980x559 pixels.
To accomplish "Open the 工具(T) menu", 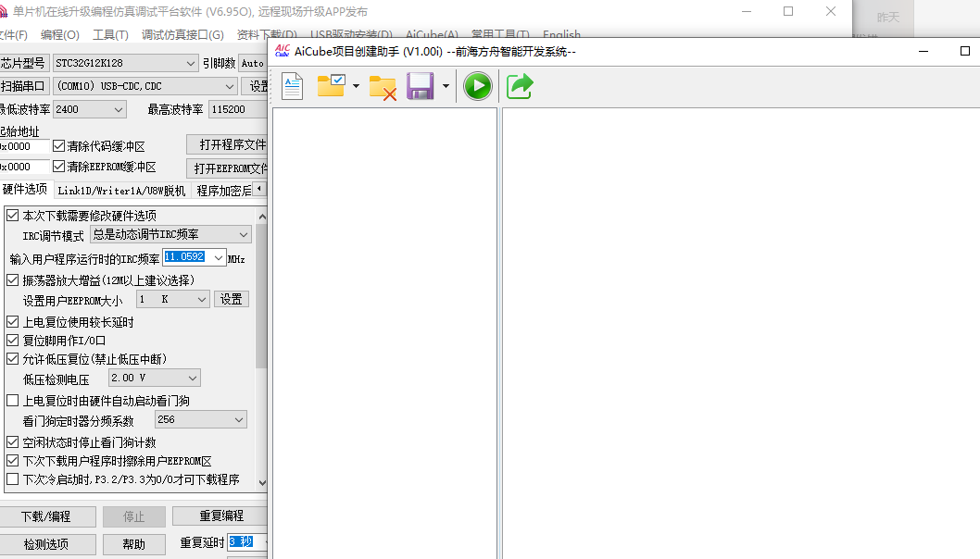I will (x=110, y=35).
